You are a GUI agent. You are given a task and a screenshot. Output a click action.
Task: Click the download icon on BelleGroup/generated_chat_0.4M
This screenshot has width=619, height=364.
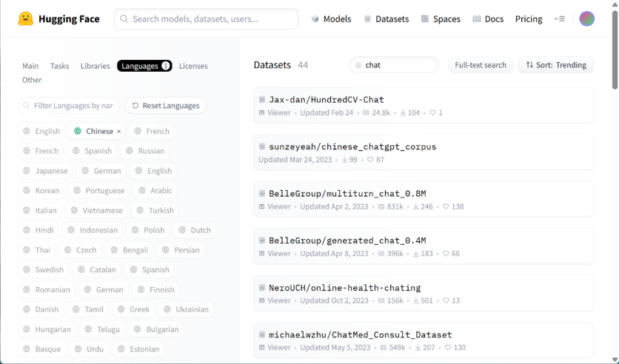point(415,254)
